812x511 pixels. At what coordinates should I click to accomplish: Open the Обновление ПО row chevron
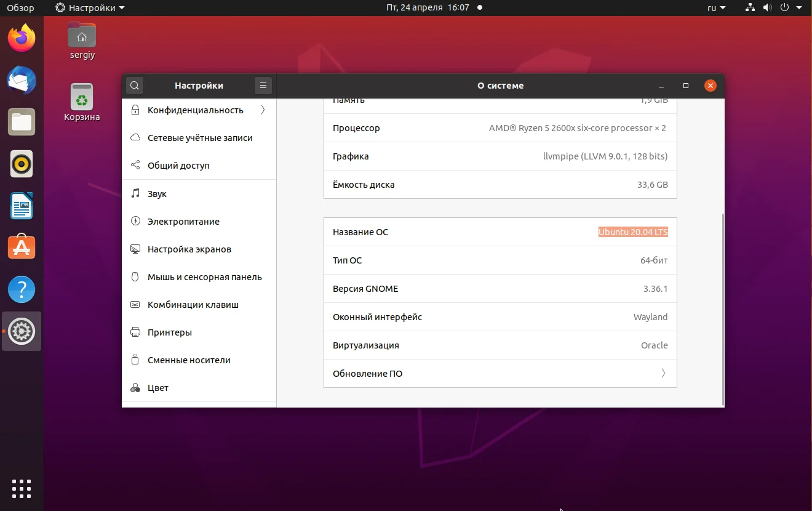pyautogui.click(x=663, y=373)
